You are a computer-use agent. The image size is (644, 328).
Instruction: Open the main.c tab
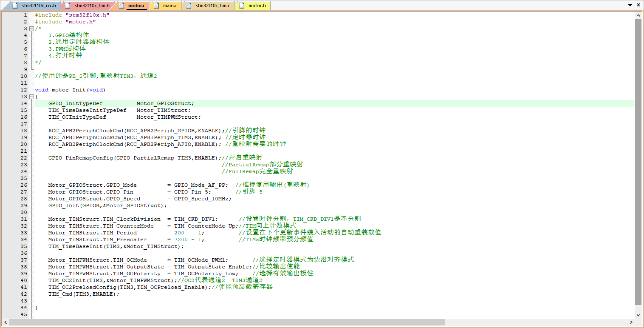166,6
